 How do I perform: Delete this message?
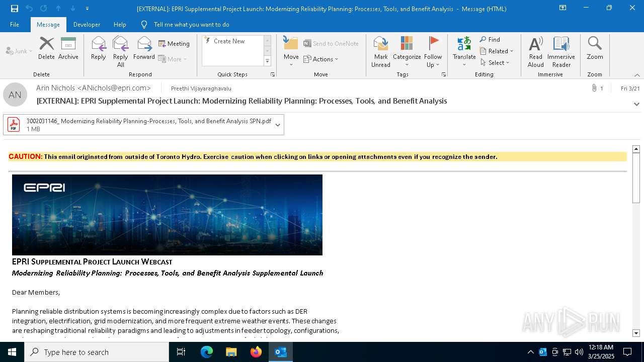pos(46,48)
